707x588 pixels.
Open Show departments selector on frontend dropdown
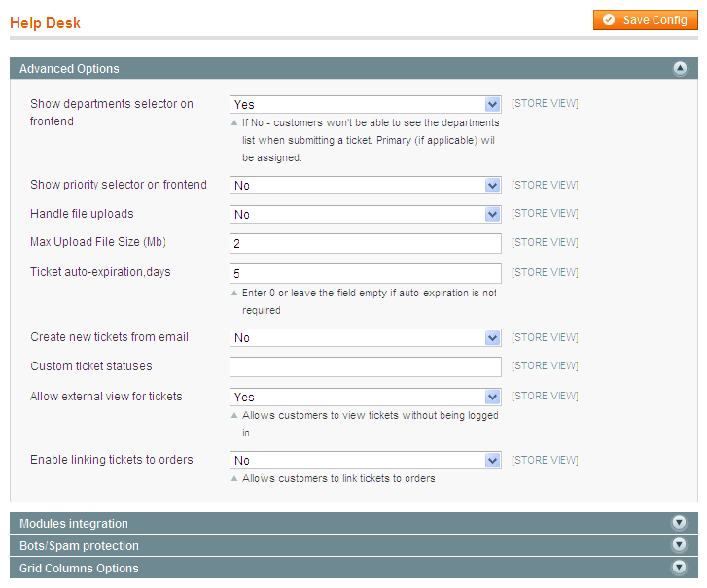366,105
